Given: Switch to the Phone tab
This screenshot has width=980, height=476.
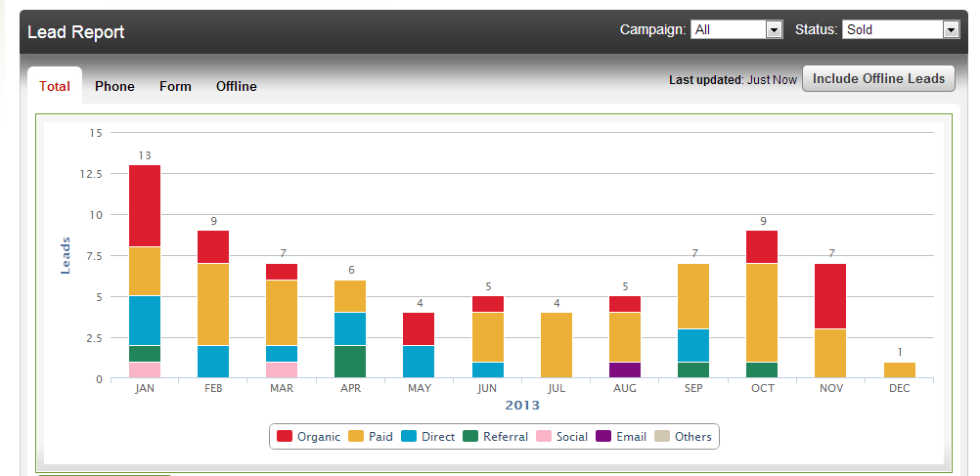Looking at the screenshot, I should tap(114, 86).
